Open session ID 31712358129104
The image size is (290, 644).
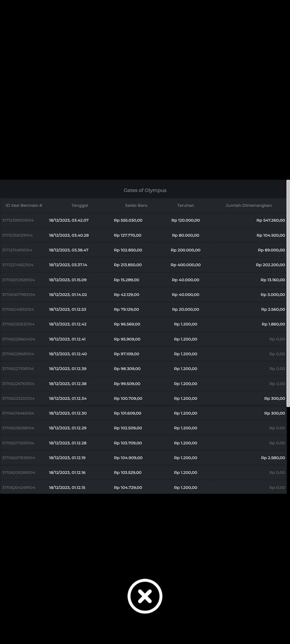tap(17, 235)
